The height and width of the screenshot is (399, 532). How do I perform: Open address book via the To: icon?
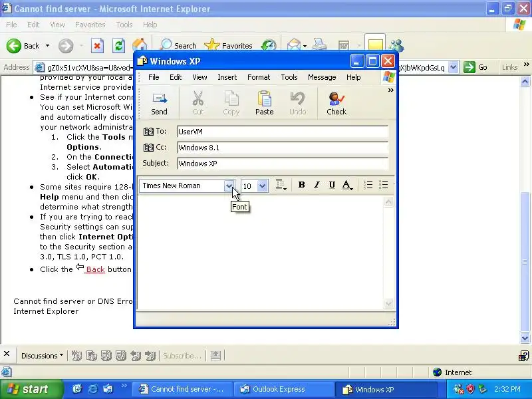[148, 132]
